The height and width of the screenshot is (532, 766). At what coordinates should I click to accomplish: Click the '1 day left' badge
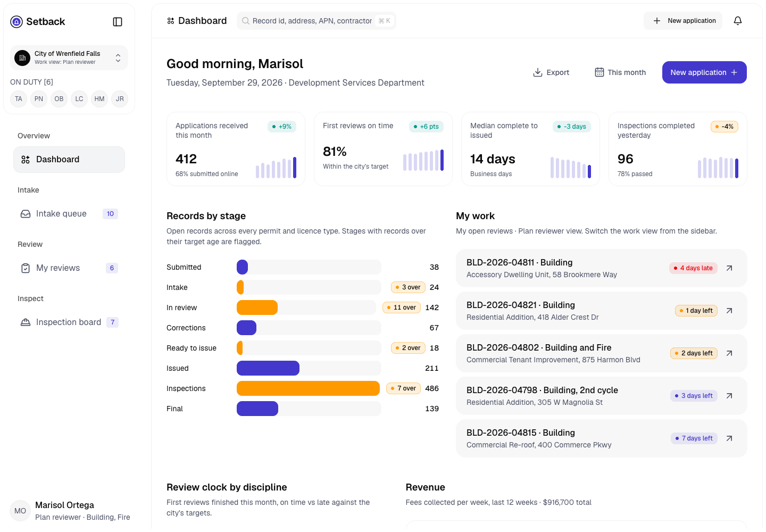(x=696, y=311)
